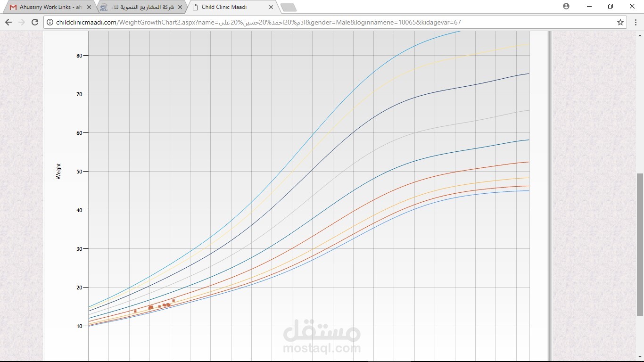The width and height of the screenshot is (644, 362).
Task: Click the 80 value on weight axis
Action: [79, 56]
